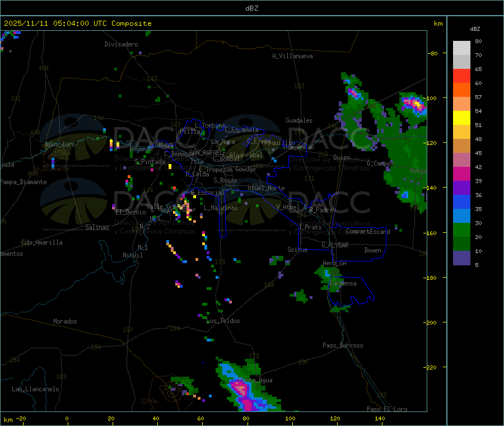Click the V_Atuel place label

tap(288, 207)
